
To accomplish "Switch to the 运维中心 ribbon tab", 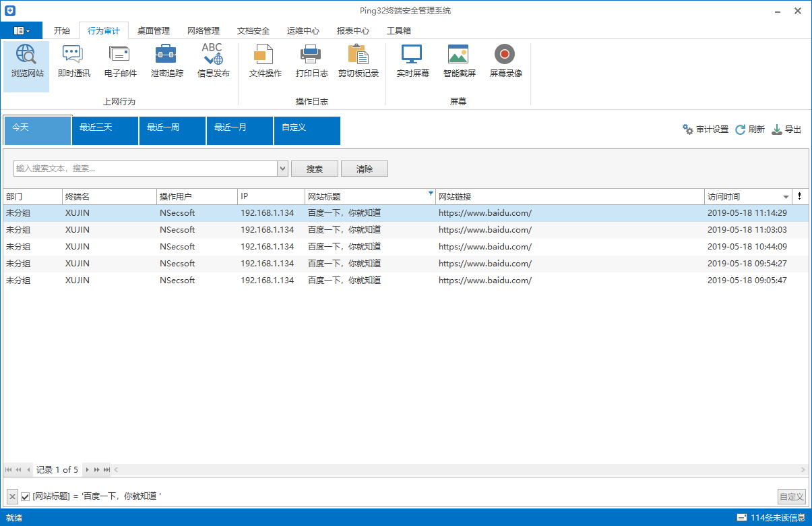I will [303, 30].
